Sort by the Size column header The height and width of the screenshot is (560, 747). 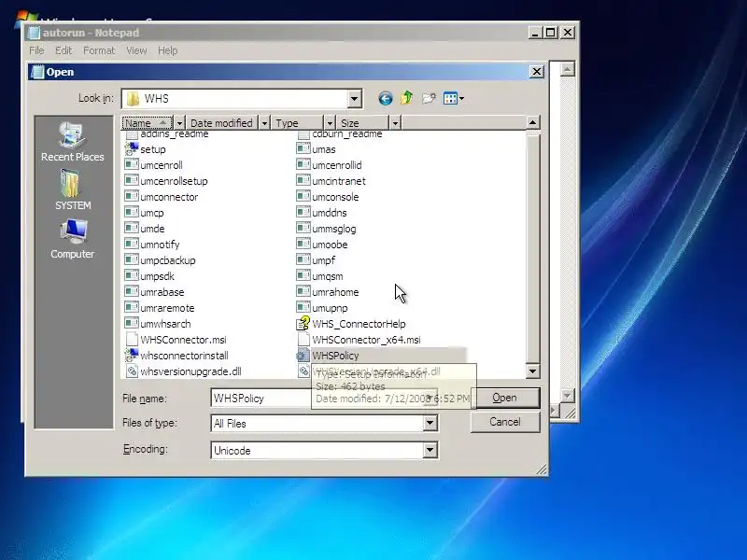pyautogui.click(x=362, y=123)
